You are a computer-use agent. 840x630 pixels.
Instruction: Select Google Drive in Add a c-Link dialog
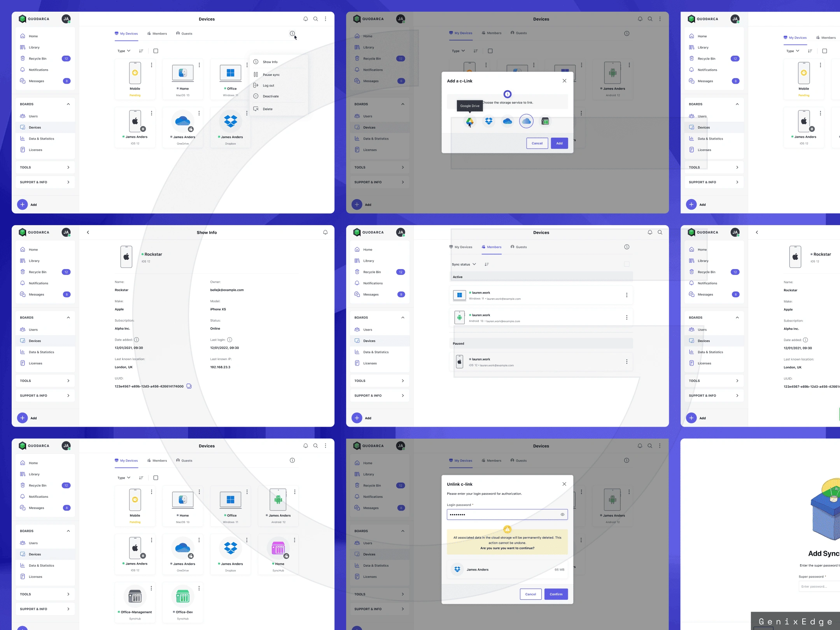(x=469, y=121)
